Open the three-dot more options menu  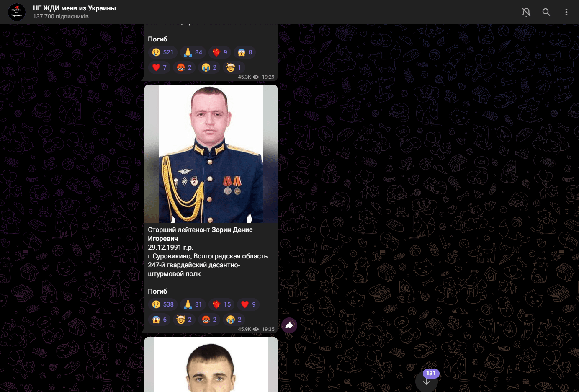click(566, 12)
